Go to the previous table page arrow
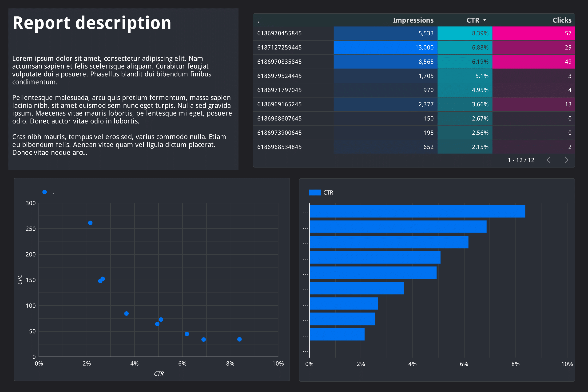588x392 pixels. click(x=548, y=160)
